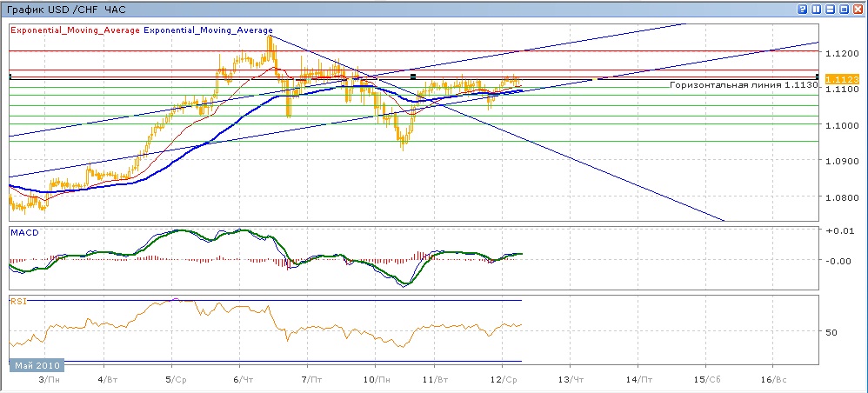Click the horizontal split window icon

pos(830,9)
